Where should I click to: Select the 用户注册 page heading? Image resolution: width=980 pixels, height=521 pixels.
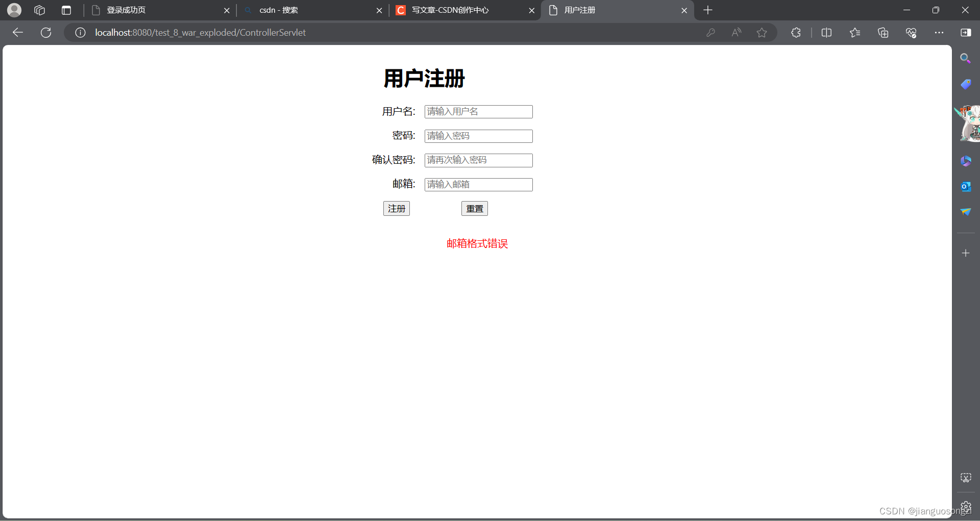tap(424, 79)
